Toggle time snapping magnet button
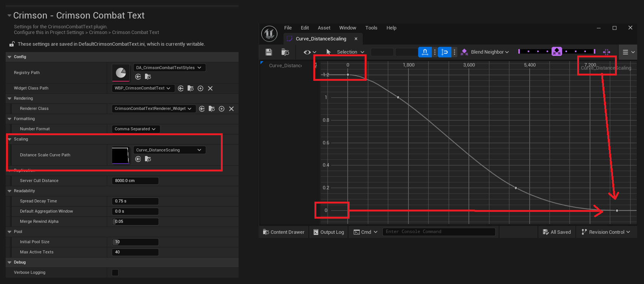This screenshot has height=284, width=644. [425, 52]
